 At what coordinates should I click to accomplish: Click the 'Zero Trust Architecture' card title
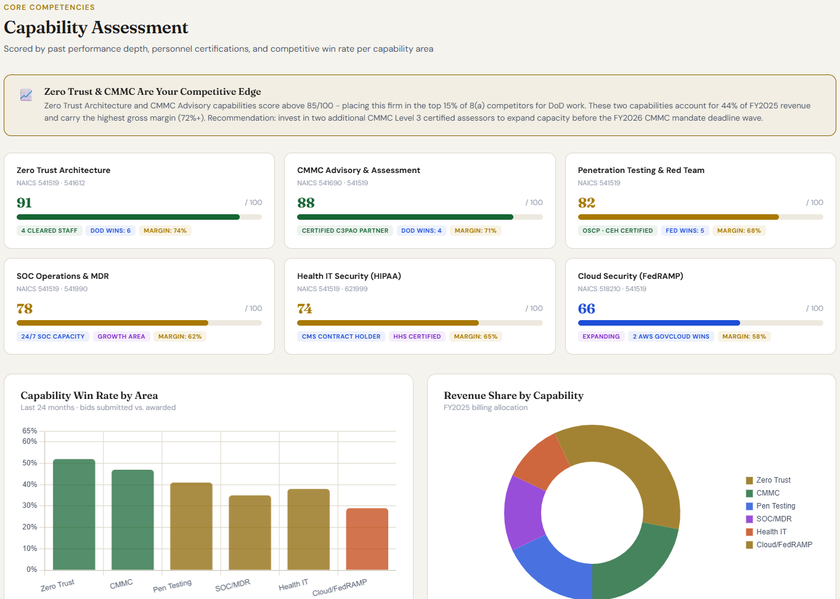(63, 170)
